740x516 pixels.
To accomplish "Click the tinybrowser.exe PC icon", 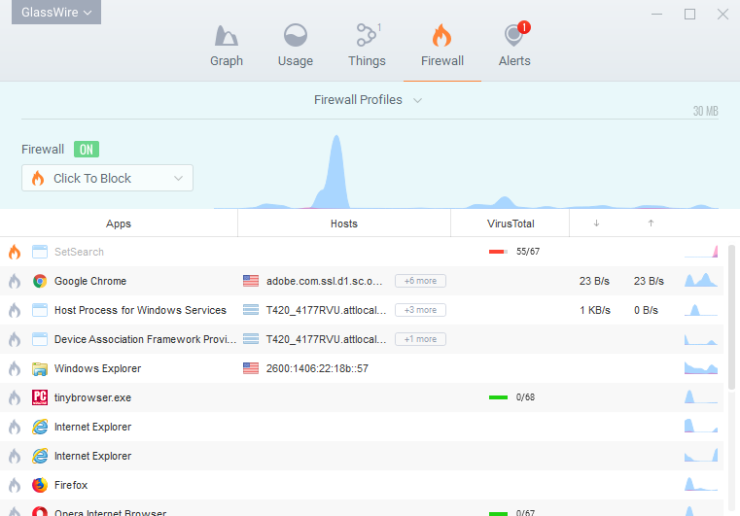I will [x=40, y=398].
